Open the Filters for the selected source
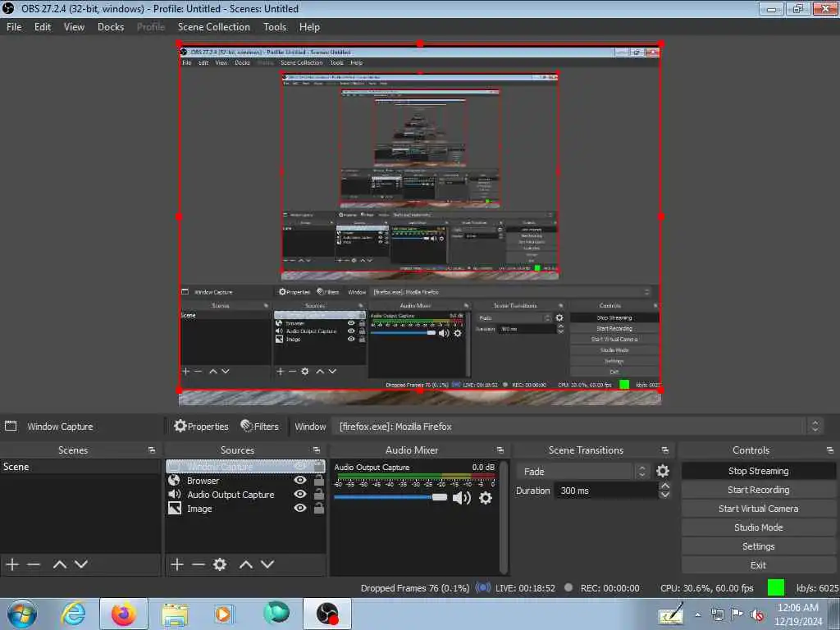Image resolution: width=840 pixels, height=630 pixels. tap(260, 427)
